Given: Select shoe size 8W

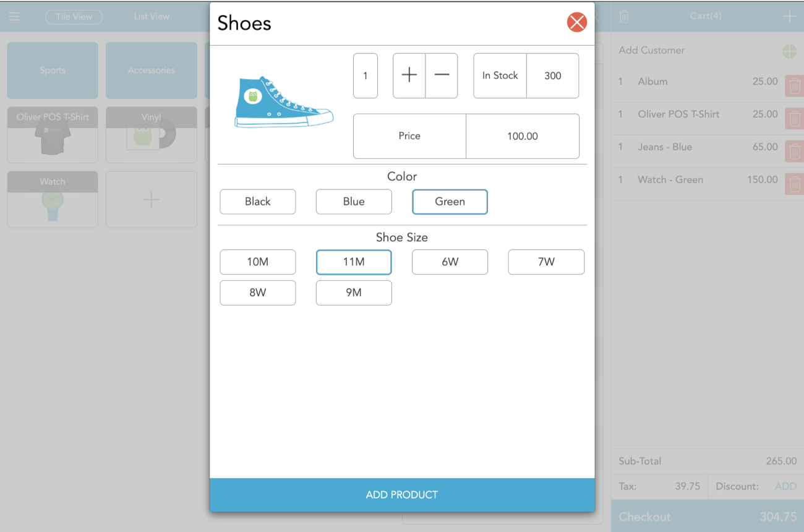Looking at the screenshot, I should tap(258, 293).
